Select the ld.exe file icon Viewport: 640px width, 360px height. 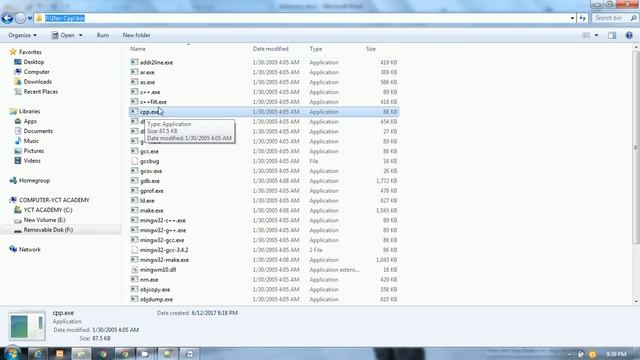(134, 200)
